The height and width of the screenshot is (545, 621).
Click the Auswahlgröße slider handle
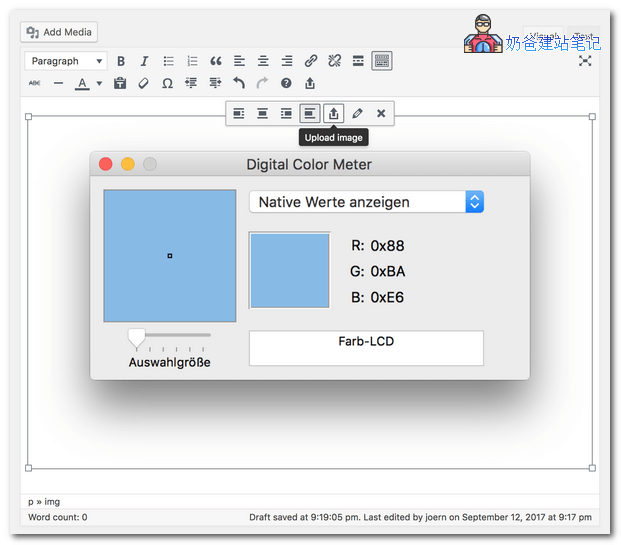(137, 337)
